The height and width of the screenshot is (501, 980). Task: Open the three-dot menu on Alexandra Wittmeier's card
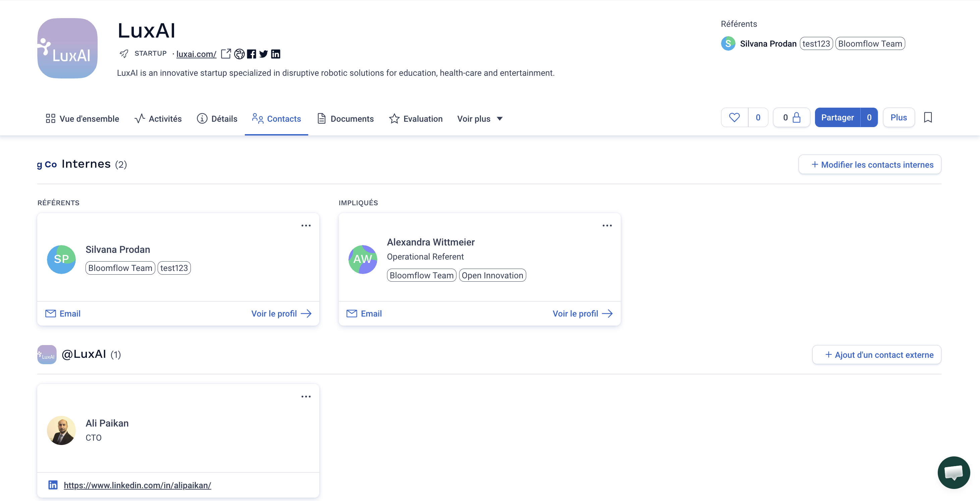coord(607,226)
